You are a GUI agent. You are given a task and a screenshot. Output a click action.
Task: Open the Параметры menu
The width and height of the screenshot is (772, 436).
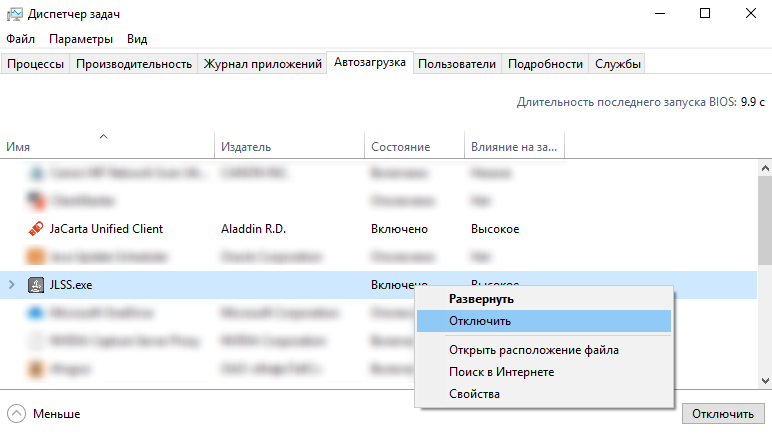pyautogui.click(x=81, y=39)
